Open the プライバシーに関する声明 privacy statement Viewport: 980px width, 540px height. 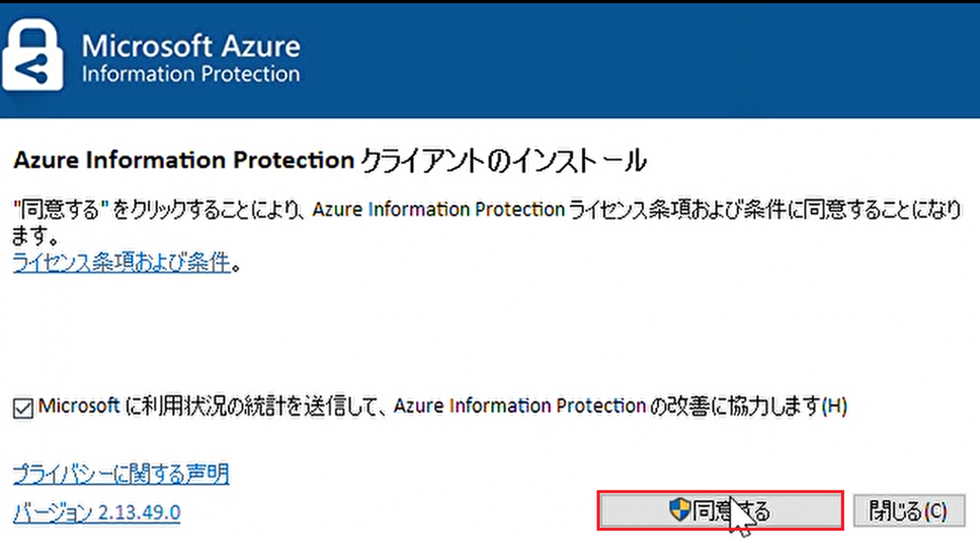coord(121,473)
